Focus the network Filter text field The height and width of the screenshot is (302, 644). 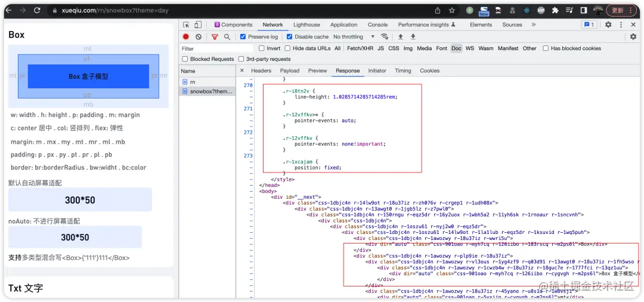tap(217, 48)
